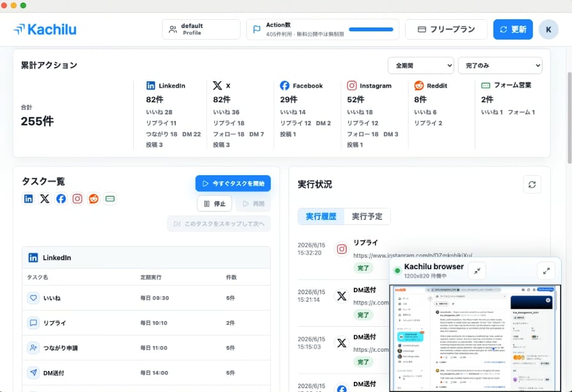
Task: Open the instagram.com link in リプライ entry
Action: pos(413,255)
